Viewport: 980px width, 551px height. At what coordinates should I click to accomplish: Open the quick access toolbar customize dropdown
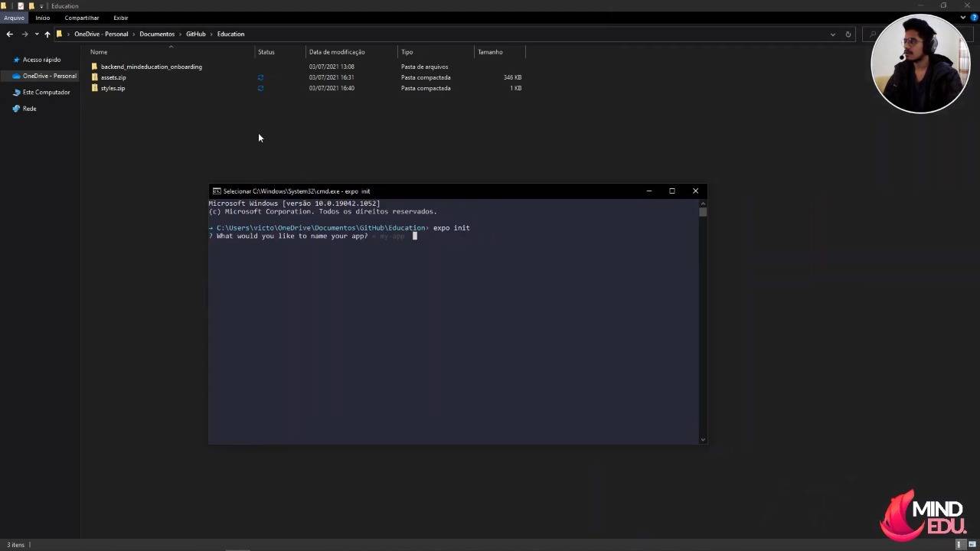(x=41, y=6)
